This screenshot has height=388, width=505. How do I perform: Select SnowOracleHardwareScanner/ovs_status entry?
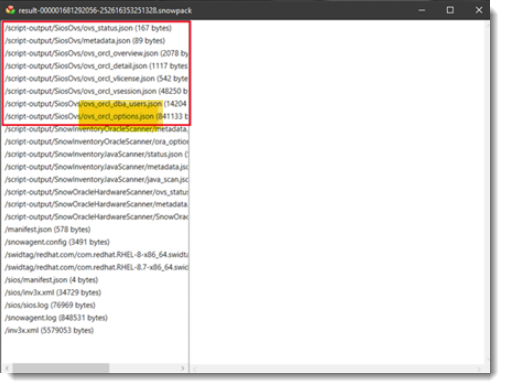[x=96, y=192]
